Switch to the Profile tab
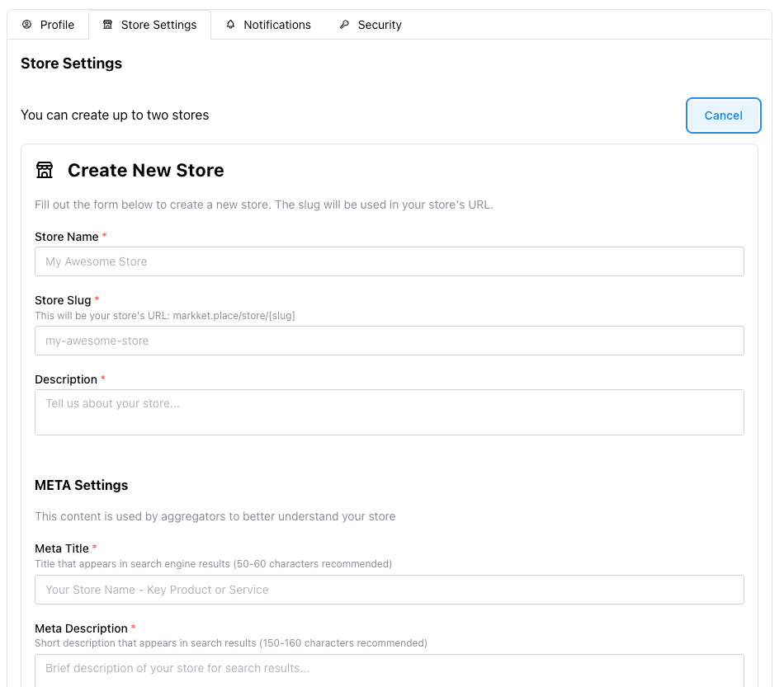The image size is (784, 687). click(57, 25)
